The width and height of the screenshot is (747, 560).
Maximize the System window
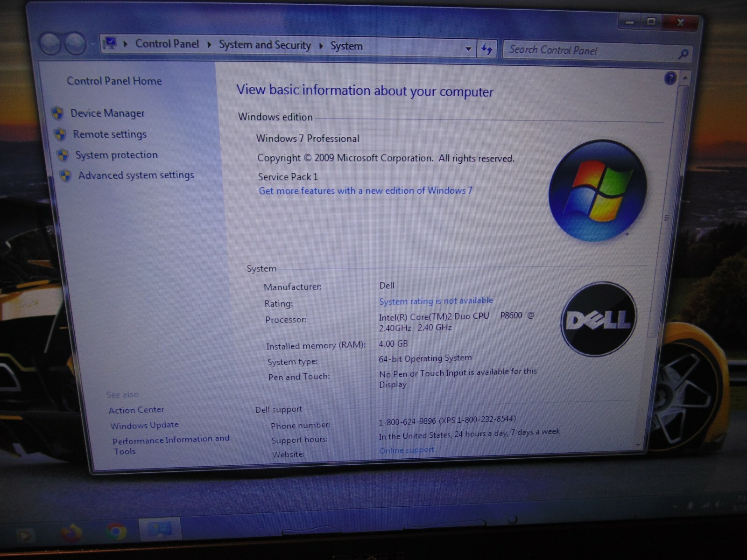[651, 21]
